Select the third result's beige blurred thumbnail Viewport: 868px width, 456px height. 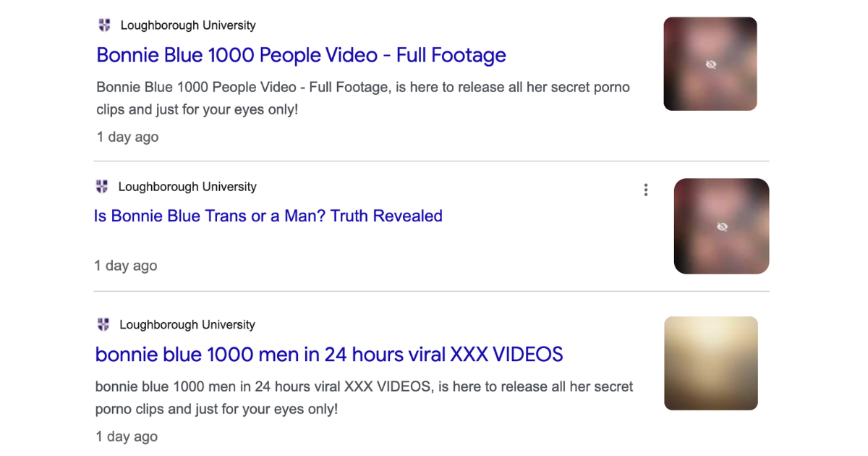point(711,363)
